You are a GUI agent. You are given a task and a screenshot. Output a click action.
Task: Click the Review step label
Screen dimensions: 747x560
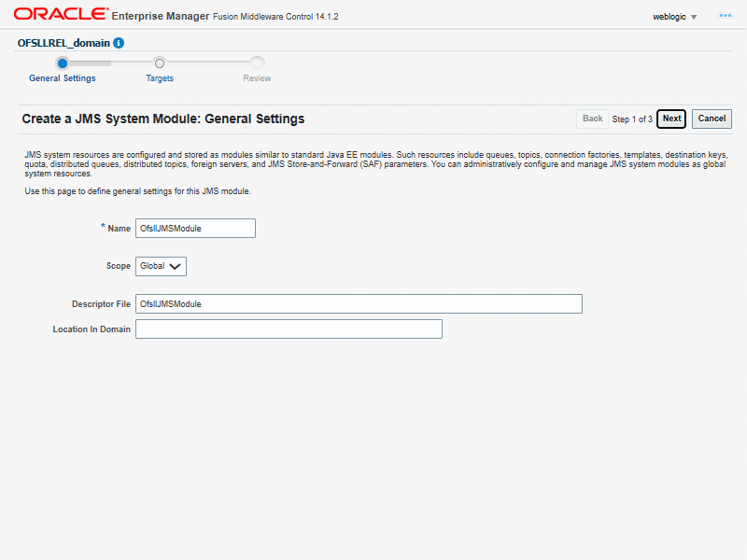(257, 78)
